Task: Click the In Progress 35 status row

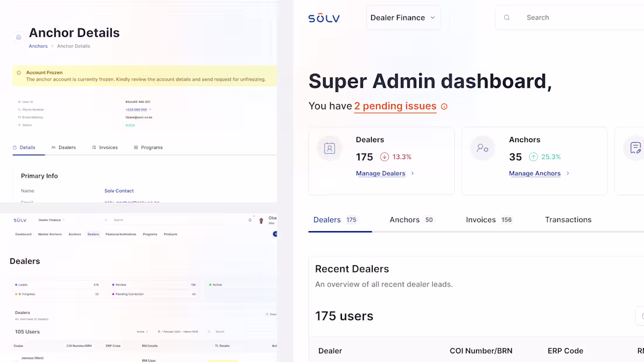Action: point(57,294)
